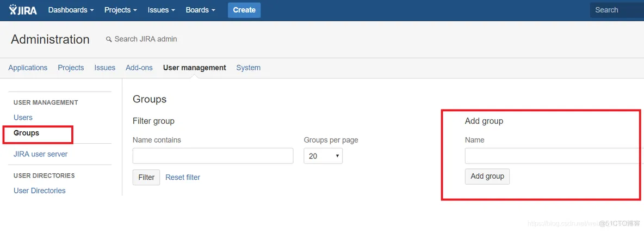The height and width of the screenshot is (231, 644).
Task: Switch to the Issues admin tab
Action: [105, 68]
